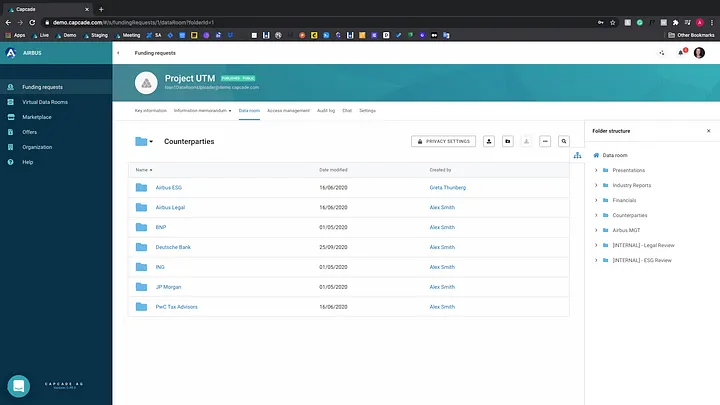Open the BNP folder

(161, 227)
